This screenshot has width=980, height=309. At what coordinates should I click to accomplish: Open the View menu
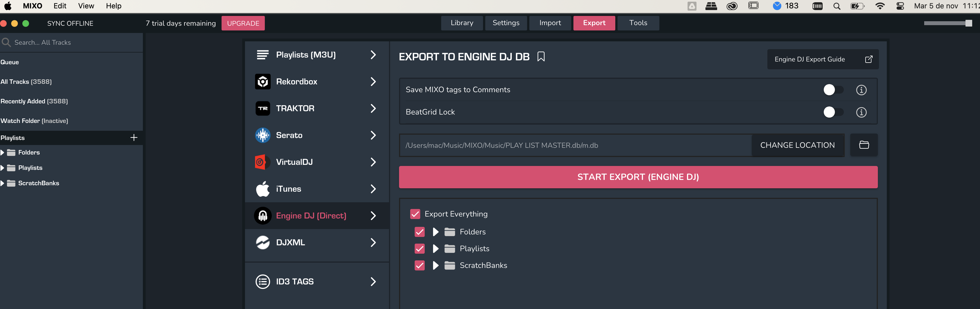[x=86, y=6]
